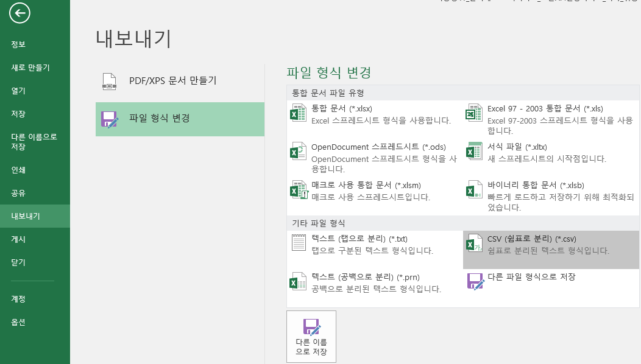This screenshot has width=641, height=364.
Task: Select Excel 97 - 2003 통합 문서 (*.xls) label
Action: click(545, 109)
